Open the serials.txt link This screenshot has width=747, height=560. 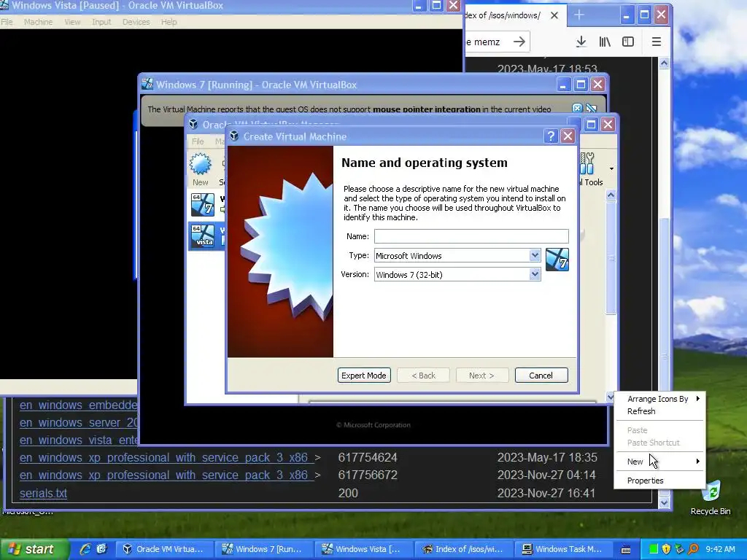tap(43, 493)
